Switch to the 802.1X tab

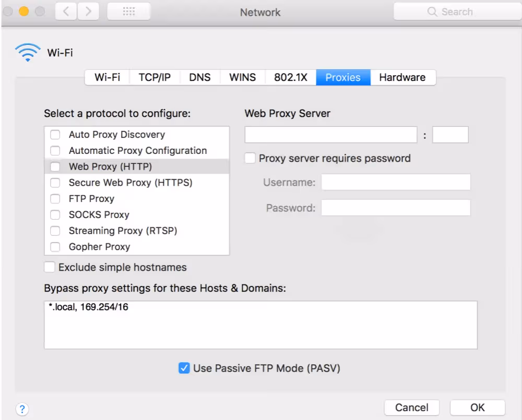[290, 77]
